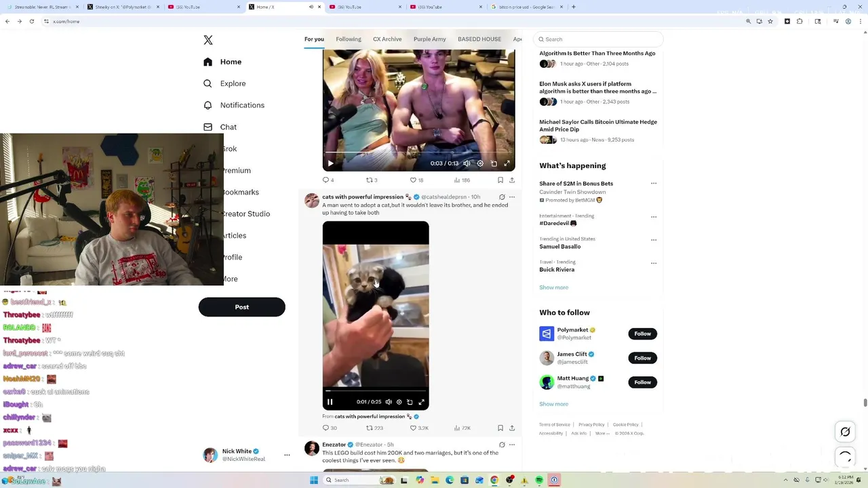Seek on the cat video progress bar
Viewport: 868px width, 488px height.
[x=376, y=390]
